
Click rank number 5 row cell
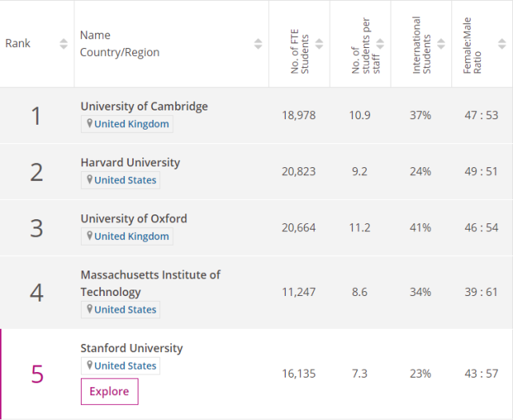tap(37, 374)
